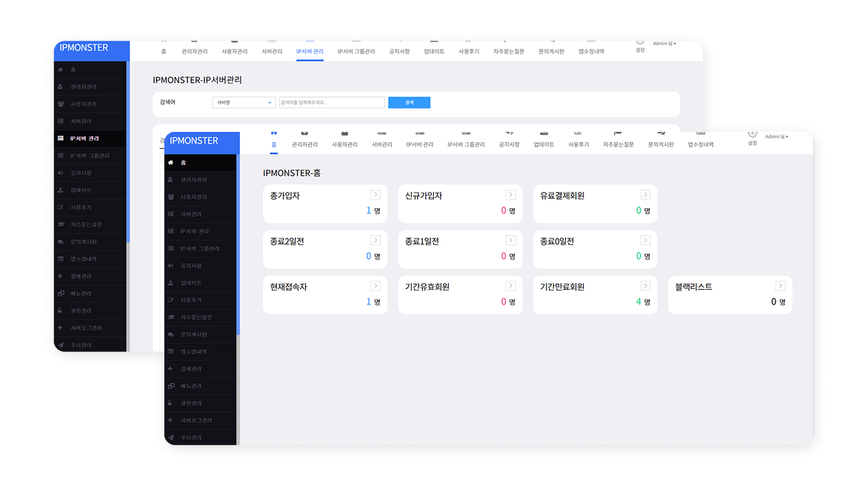This screenshot has height=486, width=868.
Task: Click 공지사항 in the back window sidebar
Action: tap(90, 173)
